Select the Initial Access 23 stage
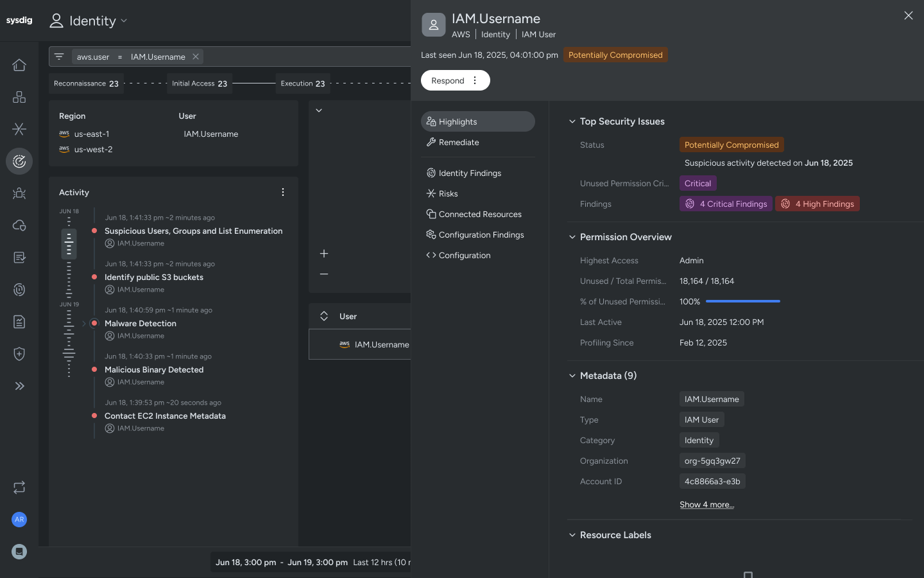Screen dimensions: 924x578 coord(200,83)
